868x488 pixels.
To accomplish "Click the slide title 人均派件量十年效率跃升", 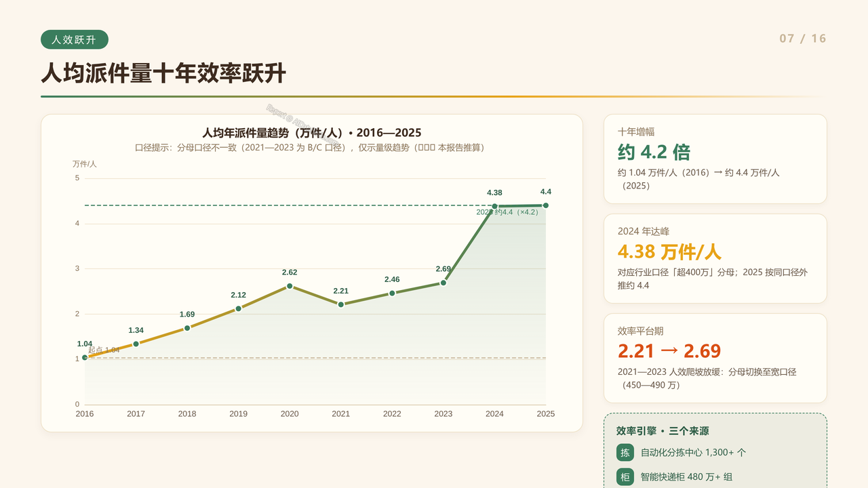I will [163, 73].
